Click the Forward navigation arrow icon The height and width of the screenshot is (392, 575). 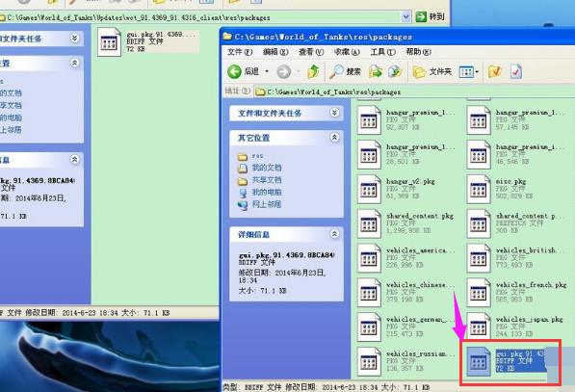(284, 72)
